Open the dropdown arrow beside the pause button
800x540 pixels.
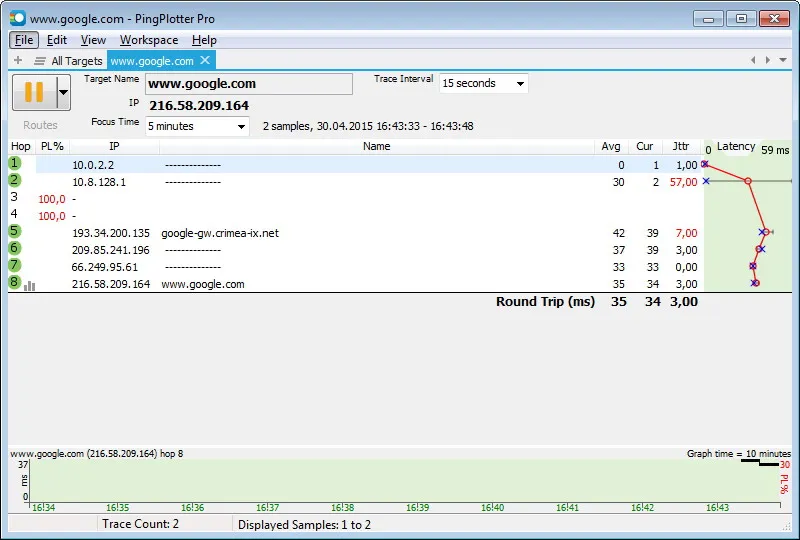point(64,92)
